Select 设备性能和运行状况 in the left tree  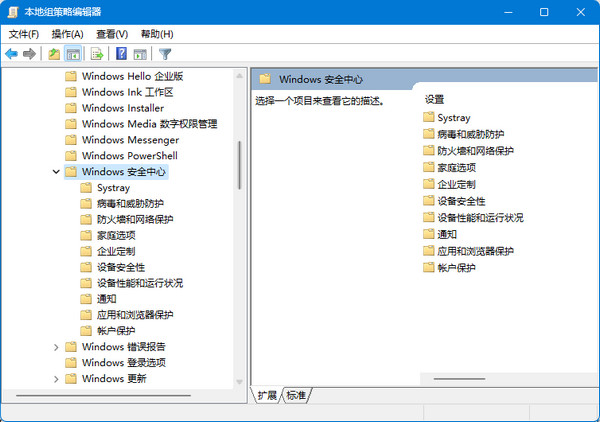[132, 283]
